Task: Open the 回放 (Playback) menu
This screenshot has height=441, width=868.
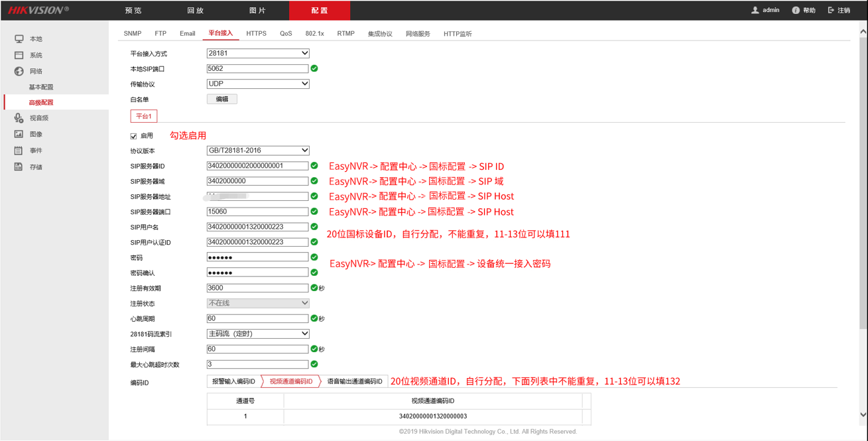Action: point(196,11)
